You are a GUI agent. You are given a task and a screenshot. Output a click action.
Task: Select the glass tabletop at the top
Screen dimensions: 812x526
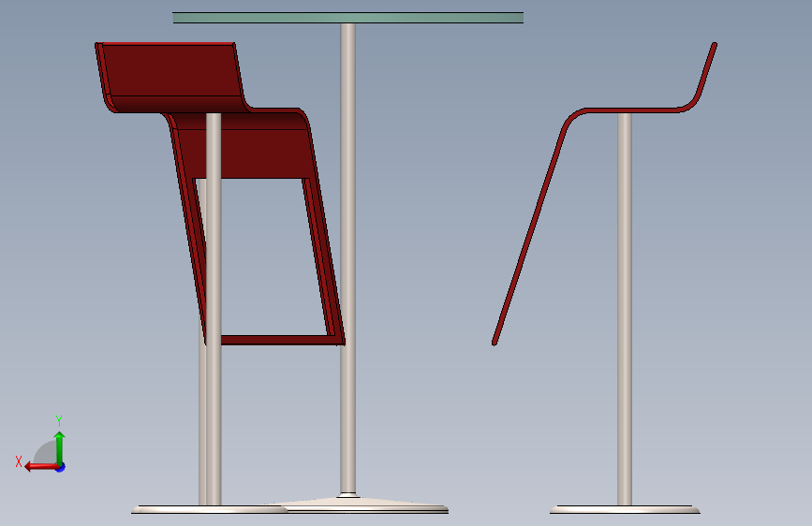coord(348,18)
